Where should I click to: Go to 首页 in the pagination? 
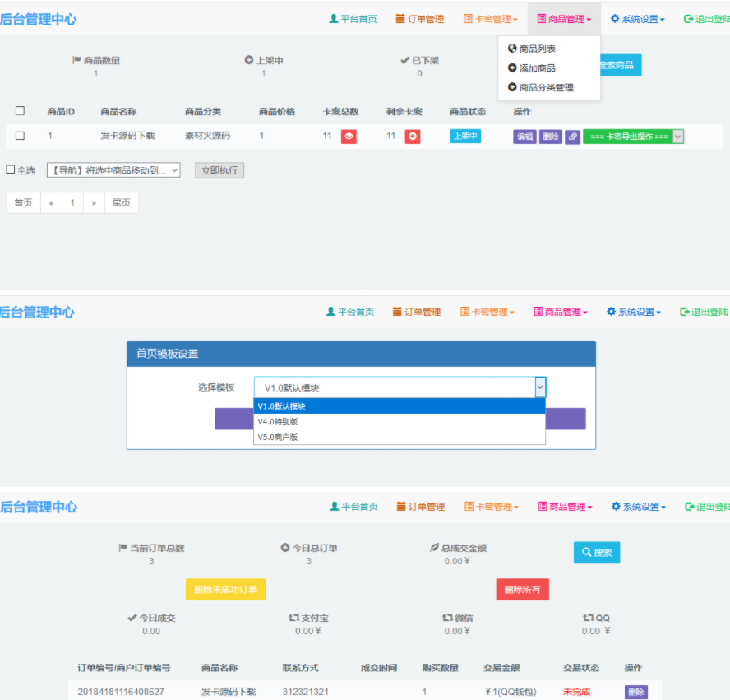pyautogui.click(x=23, y=202)
